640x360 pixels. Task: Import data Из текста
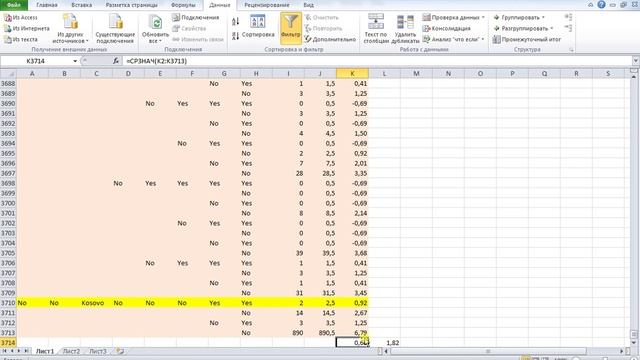[21, 40]
